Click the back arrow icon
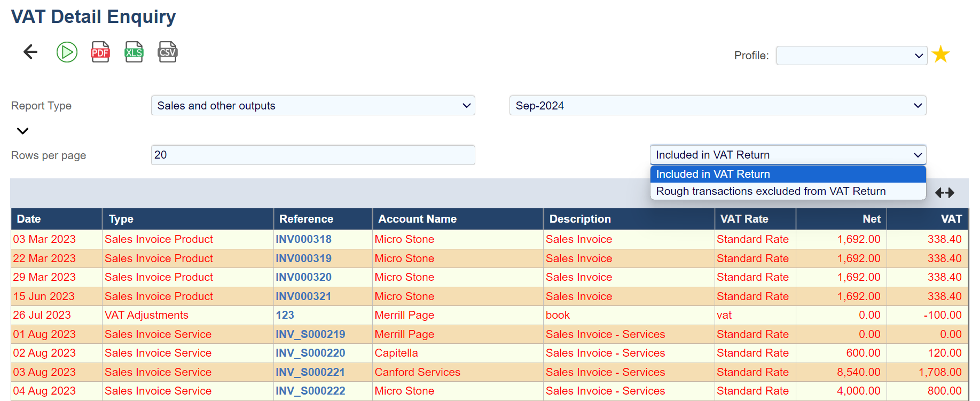This screenshot has height=401, width=980. [x=30, y=52]
